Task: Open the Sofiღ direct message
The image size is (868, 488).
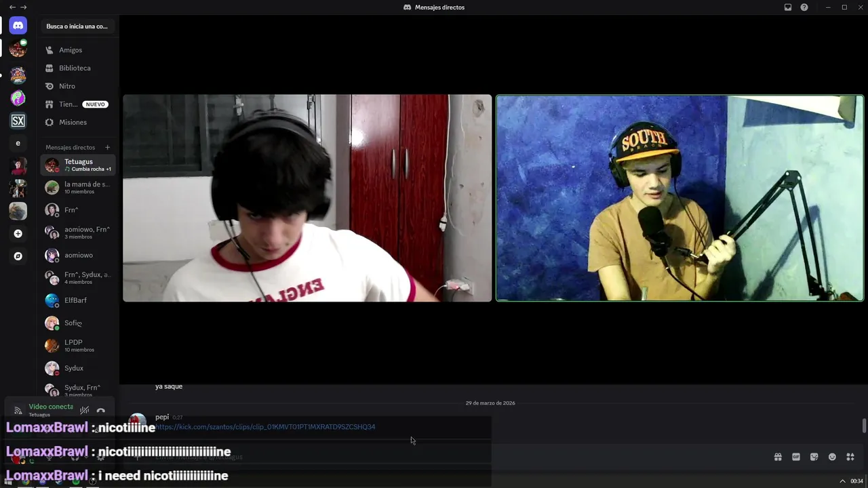Action: coord(78,323)
